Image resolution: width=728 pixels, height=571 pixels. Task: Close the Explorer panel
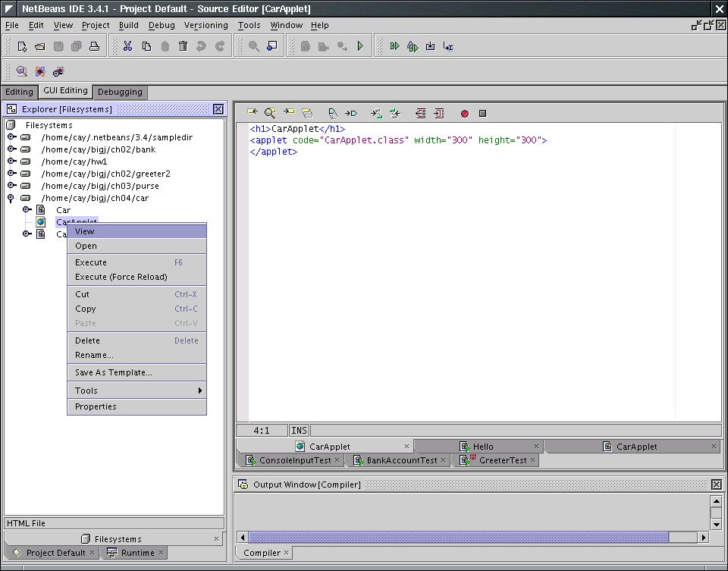218,109
